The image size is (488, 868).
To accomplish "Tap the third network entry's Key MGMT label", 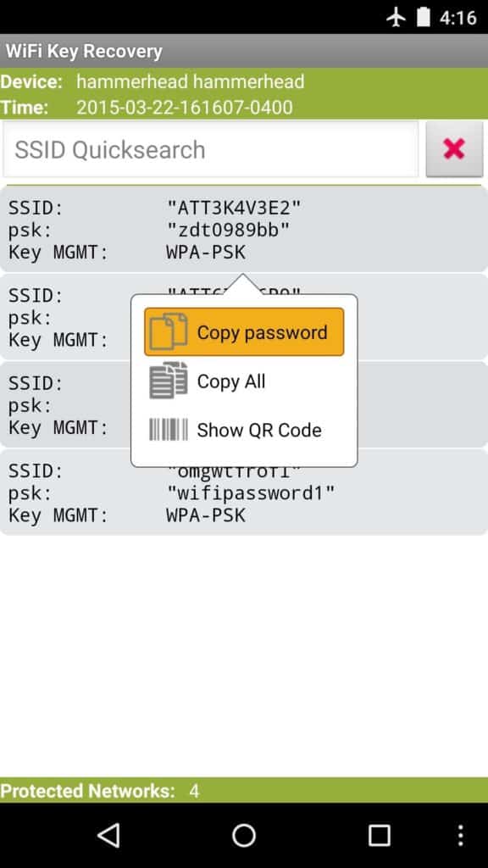I will click(58, 428).
